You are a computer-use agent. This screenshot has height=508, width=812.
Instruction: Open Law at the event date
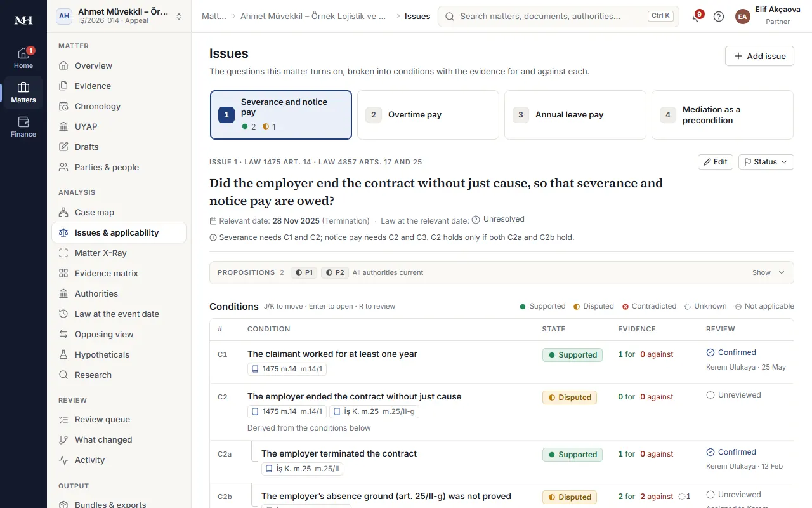click(119, 314)
